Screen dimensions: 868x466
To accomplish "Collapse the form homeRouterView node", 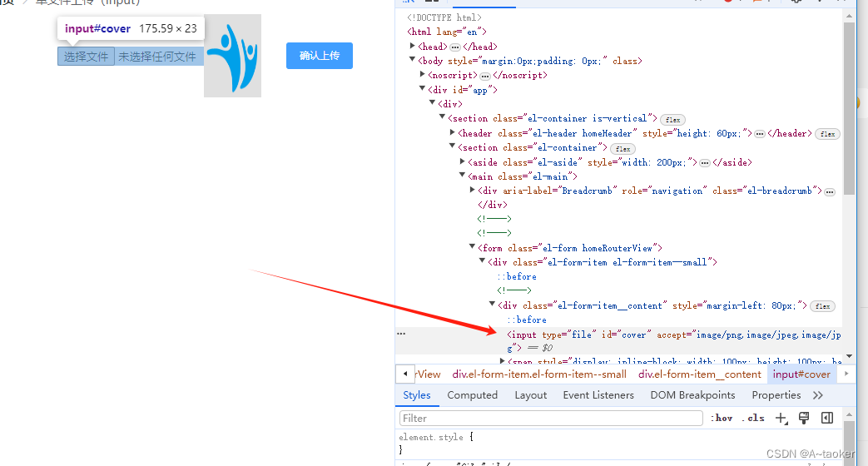I will pyautogui.click(x=472, y=246).
